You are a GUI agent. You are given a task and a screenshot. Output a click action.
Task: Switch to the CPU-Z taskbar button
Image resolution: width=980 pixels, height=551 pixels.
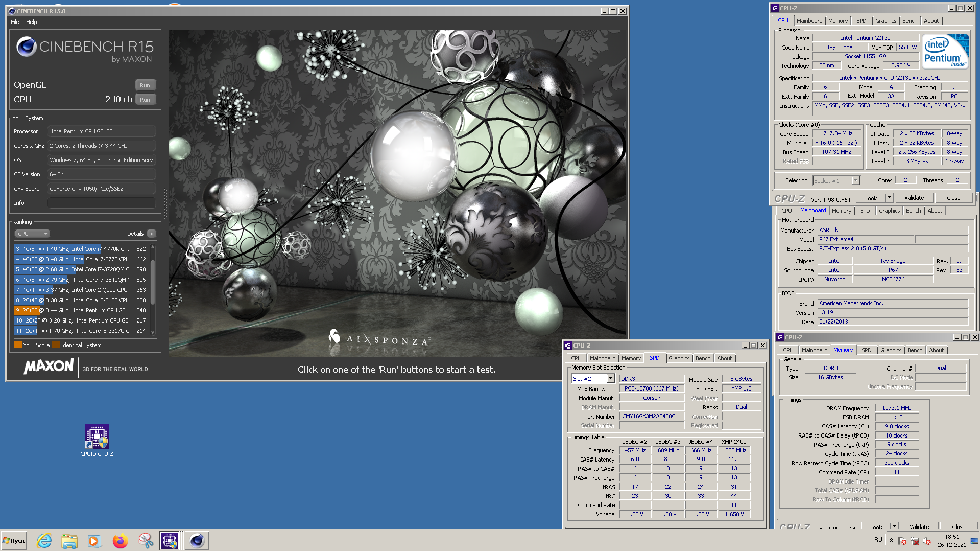point(170,540)
